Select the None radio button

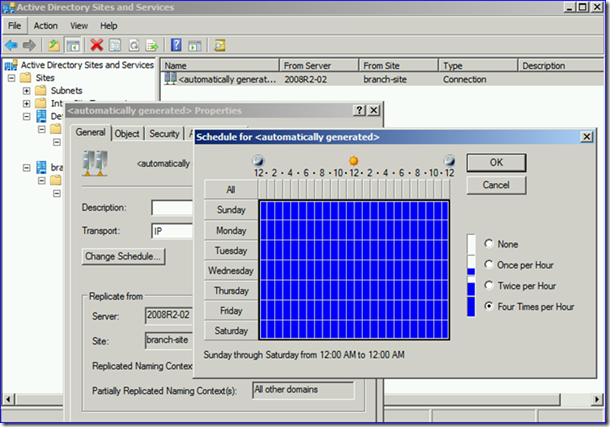489,243
